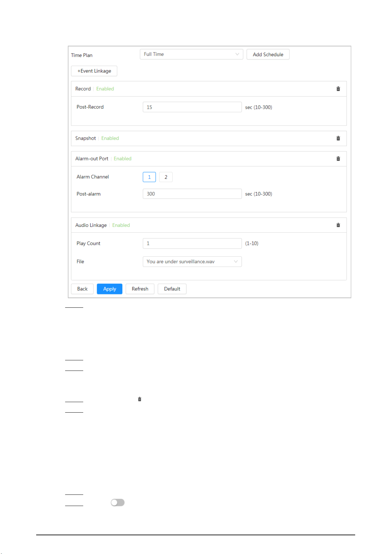Screen dimensions: 392x554
Task: Click the Play Count label
Action: (88, 243)
